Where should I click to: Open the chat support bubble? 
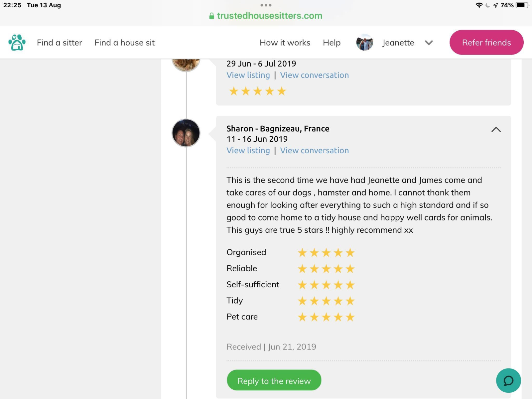(508, 380)
